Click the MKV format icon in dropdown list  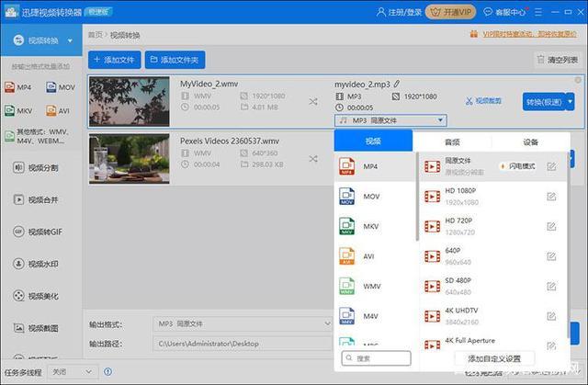pyautogui.click(x=346, y=226)
